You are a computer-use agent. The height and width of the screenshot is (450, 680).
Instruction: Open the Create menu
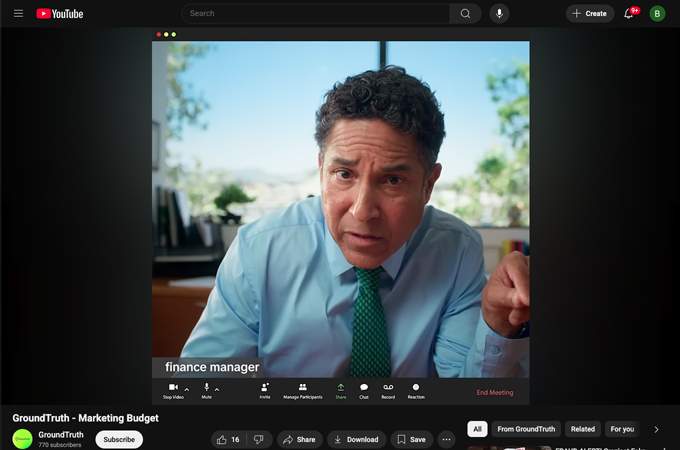click(x=590, y=13)
